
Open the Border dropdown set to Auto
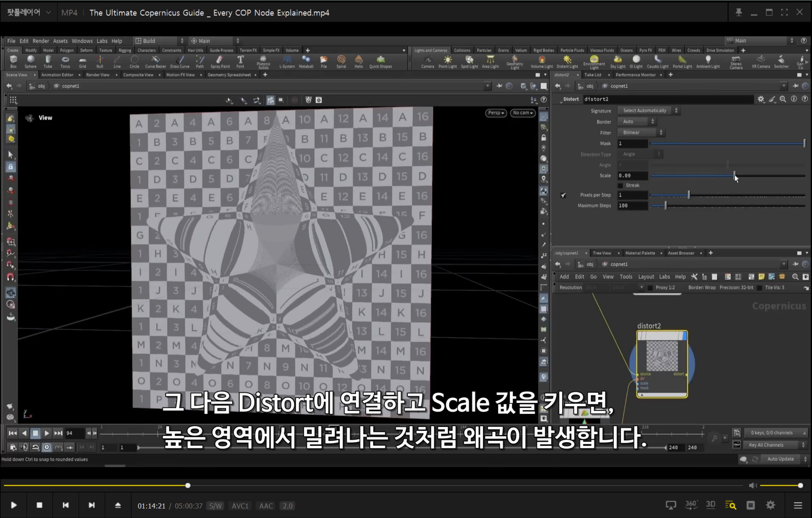coord(636,121)
